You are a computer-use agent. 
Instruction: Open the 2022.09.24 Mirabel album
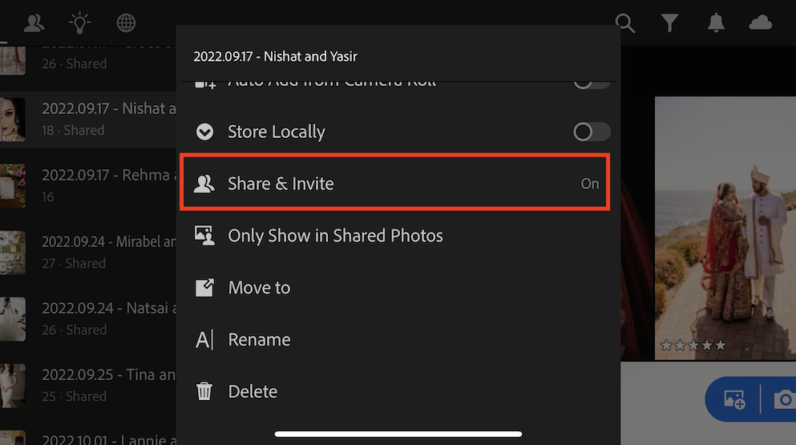pos(100,251)
